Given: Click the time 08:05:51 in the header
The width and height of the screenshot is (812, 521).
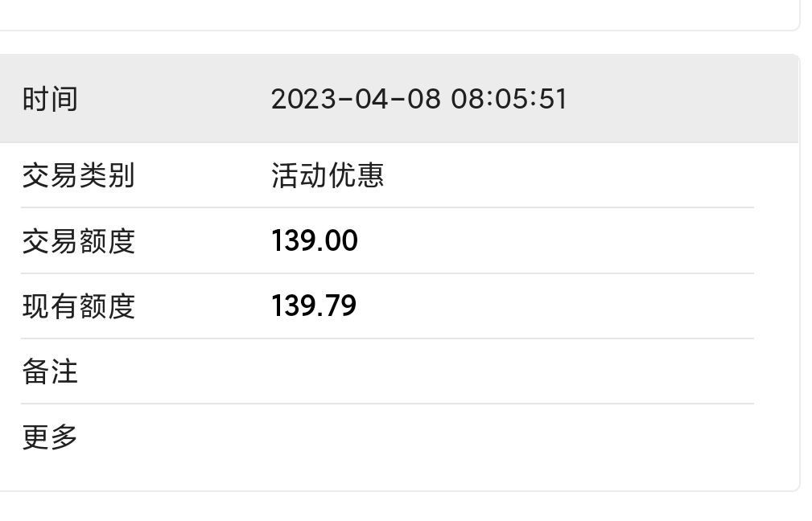Looking at the screenshot, I should click(x=509, y=99).
